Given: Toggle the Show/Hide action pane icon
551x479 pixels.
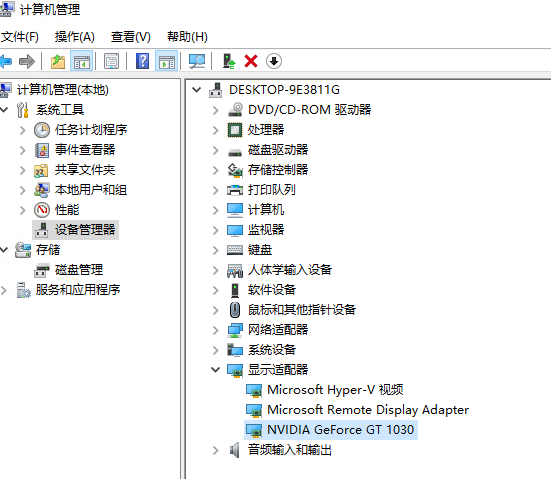Looking at the screenshot, I should [x=167, y=62].
